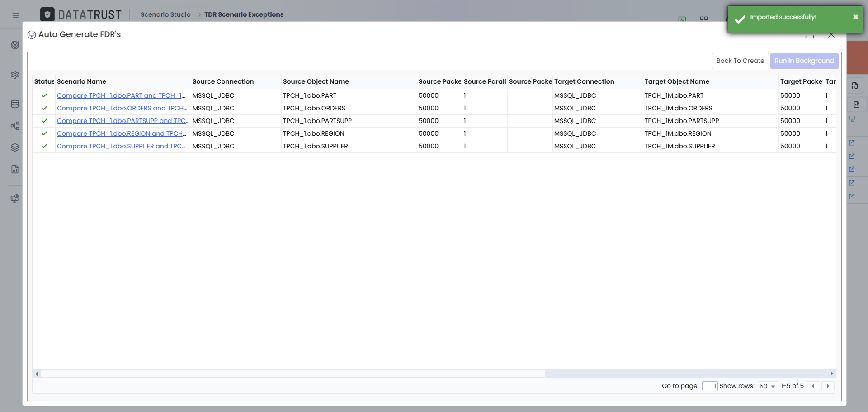This screenshot has height=412, width=868.
Task: Open the Show rows 50 dropdown
Action: 767,386
